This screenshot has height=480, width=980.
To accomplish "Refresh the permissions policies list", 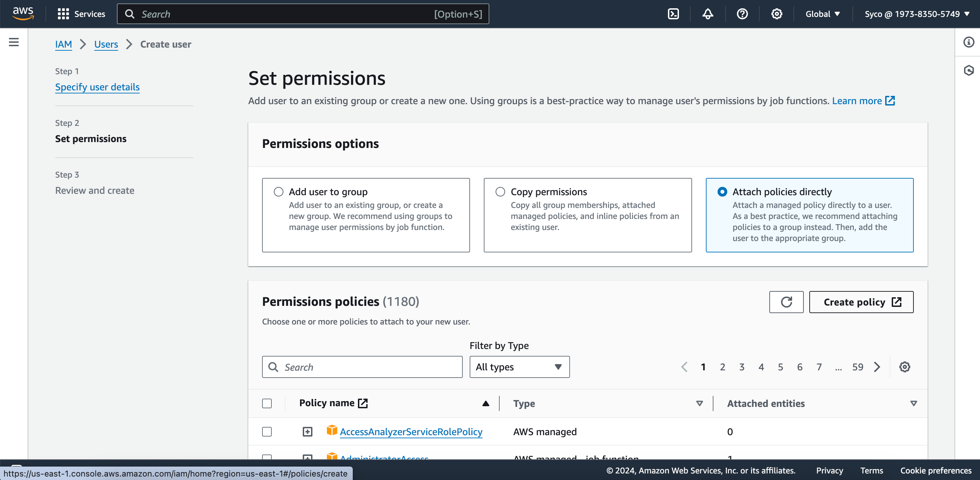I will pos(786,302).
